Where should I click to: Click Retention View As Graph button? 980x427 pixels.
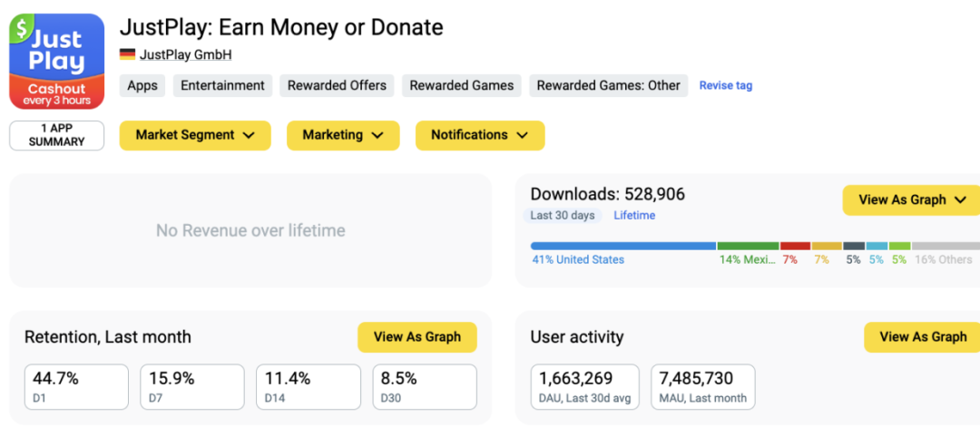417,337
